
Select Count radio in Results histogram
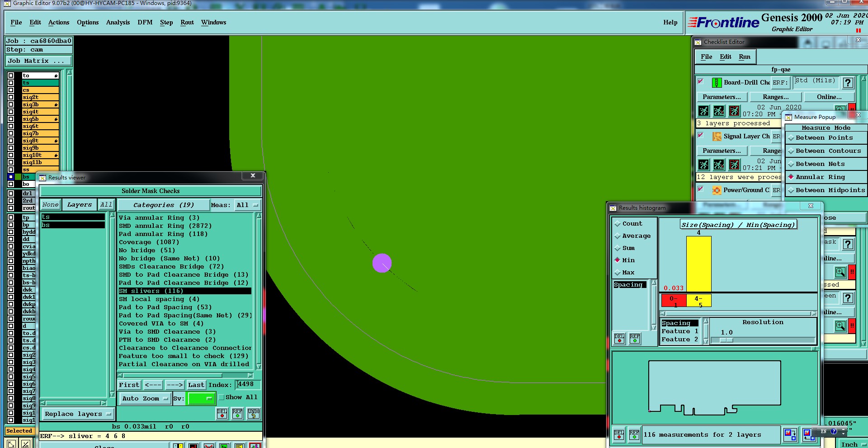click(x=617, y=224)
